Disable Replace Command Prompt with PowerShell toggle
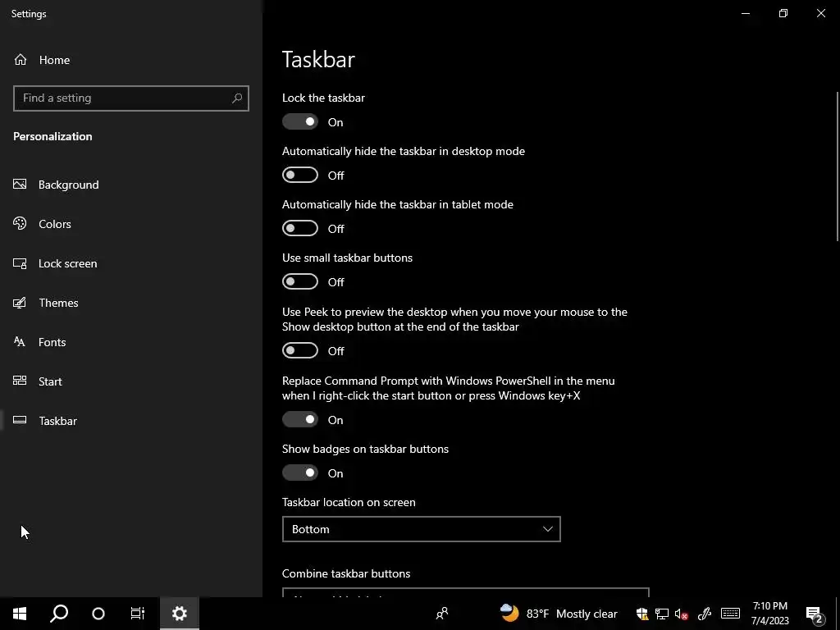 click(300, 419)
